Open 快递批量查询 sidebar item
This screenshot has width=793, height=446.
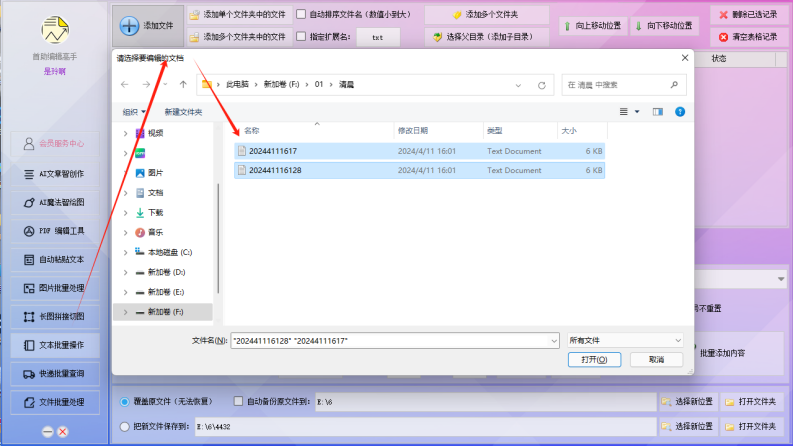pos(55,374)
